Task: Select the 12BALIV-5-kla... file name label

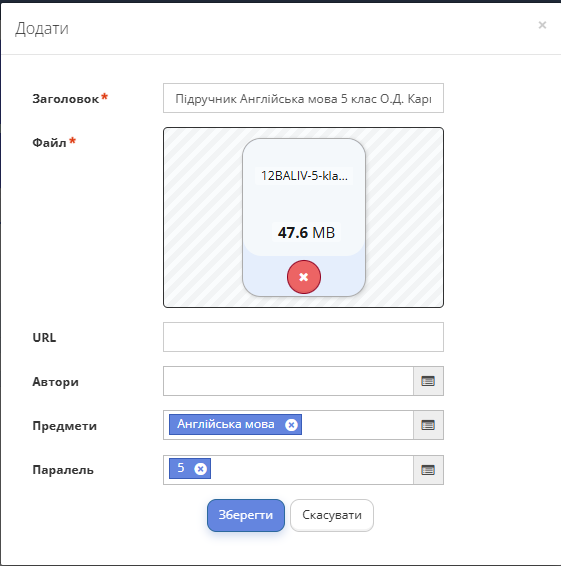Action: 304,176
